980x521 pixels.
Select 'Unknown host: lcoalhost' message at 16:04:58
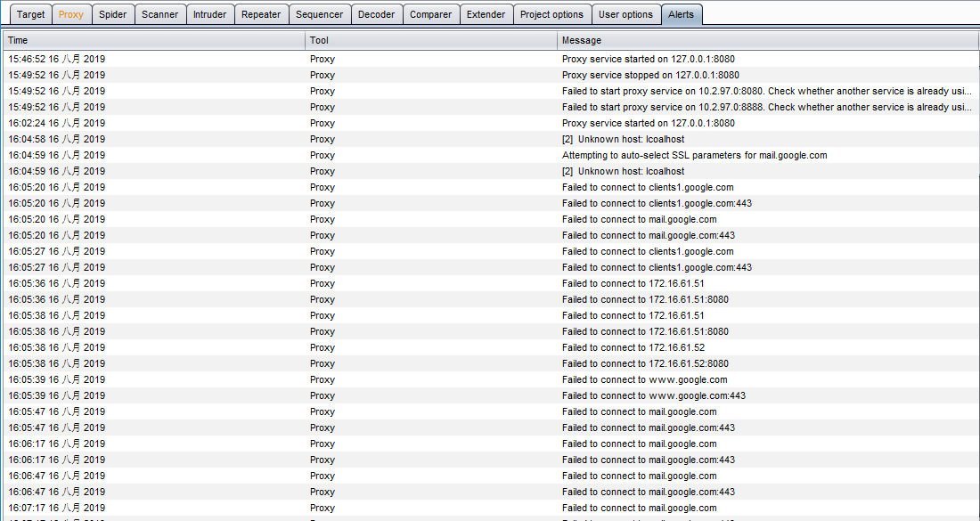(623, 139)
